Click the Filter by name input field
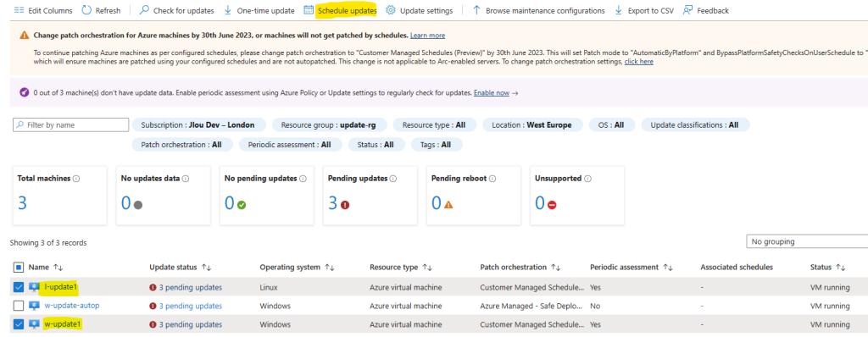The height and width of the screenshot is (337, 868). tap(71, 125)
